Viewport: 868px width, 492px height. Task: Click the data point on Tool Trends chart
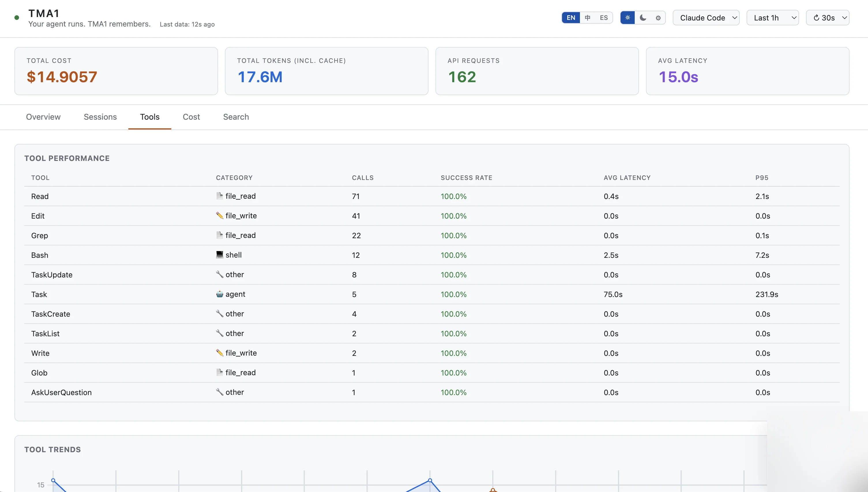(431, 480)
